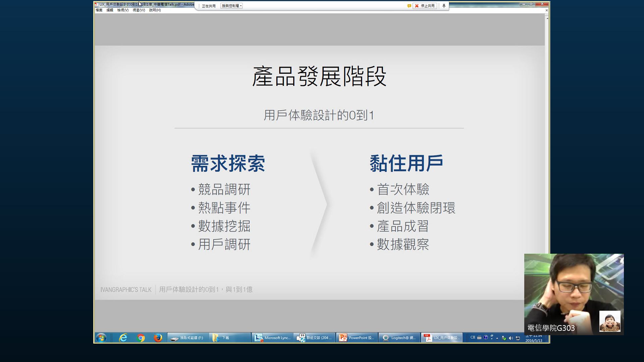This screenshot has width=644, height=362.
Task: Open the 說明(H) menu
Action: [x=155, y=10]
